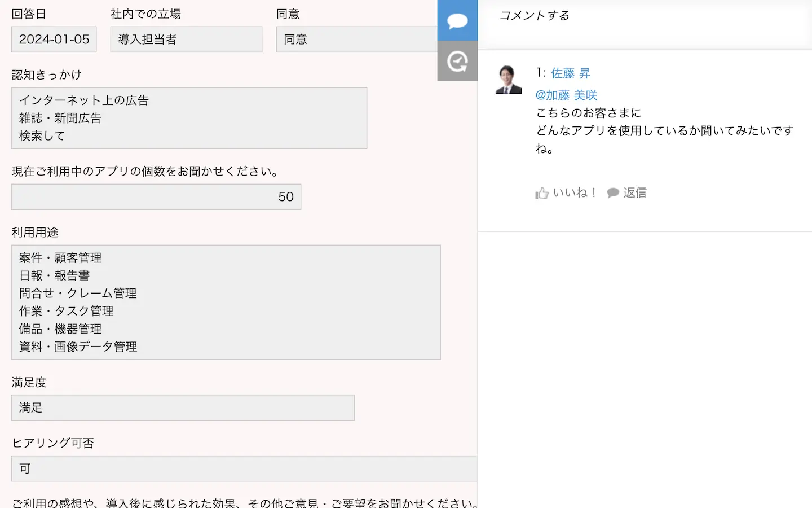Show the record change history tab
This screenshot has height=508, width=812.
point(457,61)
